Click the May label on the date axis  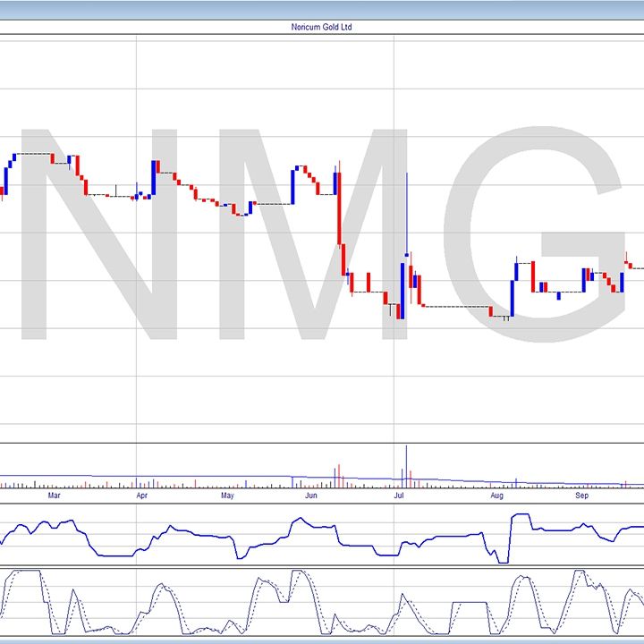pos(226,494)
